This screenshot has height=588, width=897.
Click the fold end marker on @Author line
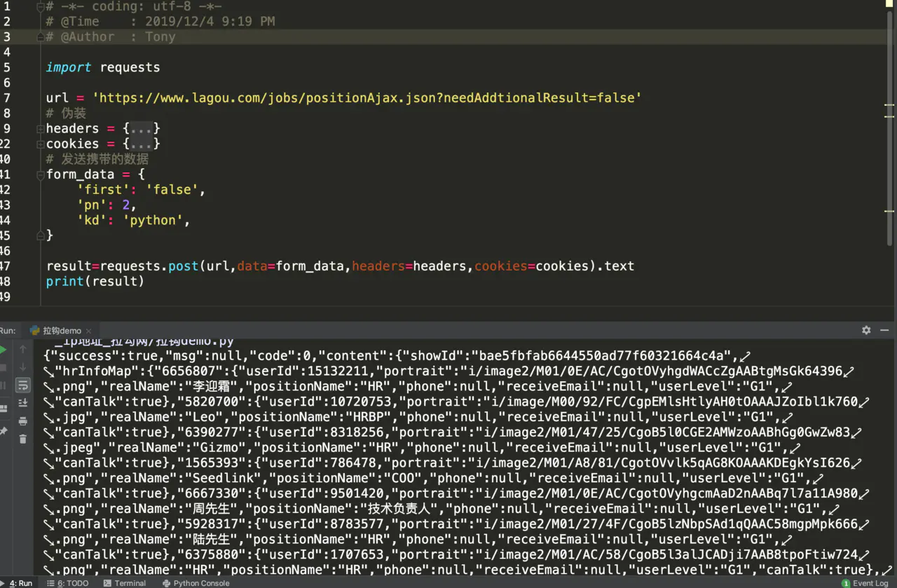(x=41, y=36)
